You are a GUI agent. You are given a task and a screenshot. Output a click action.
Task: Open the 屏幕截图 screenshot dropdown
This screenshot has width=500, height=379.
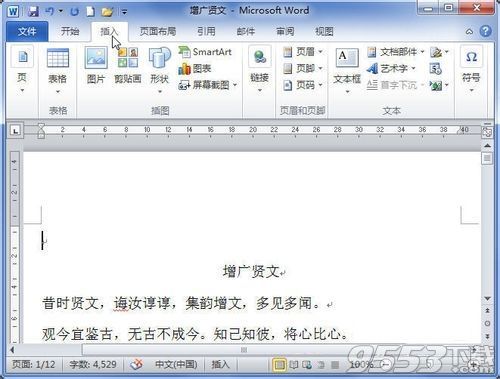pyautogui.click(x=208, y=85)
